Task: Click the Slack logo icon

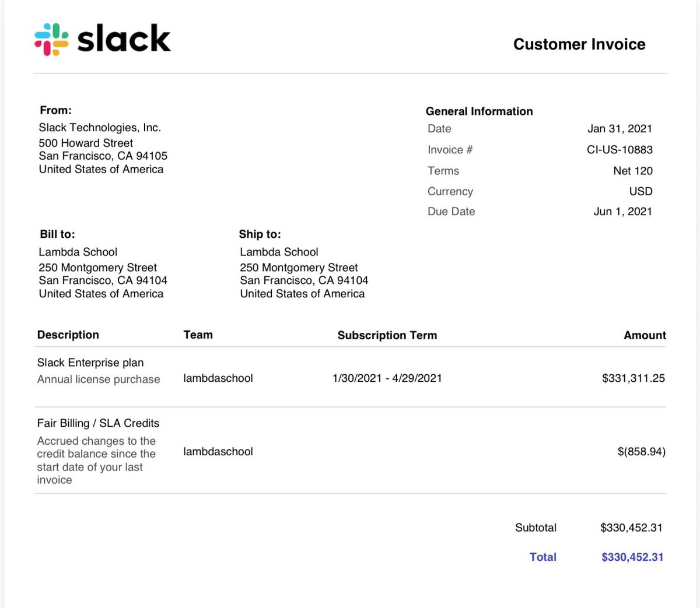Action: pyautogui.click(x=51, y=39)
